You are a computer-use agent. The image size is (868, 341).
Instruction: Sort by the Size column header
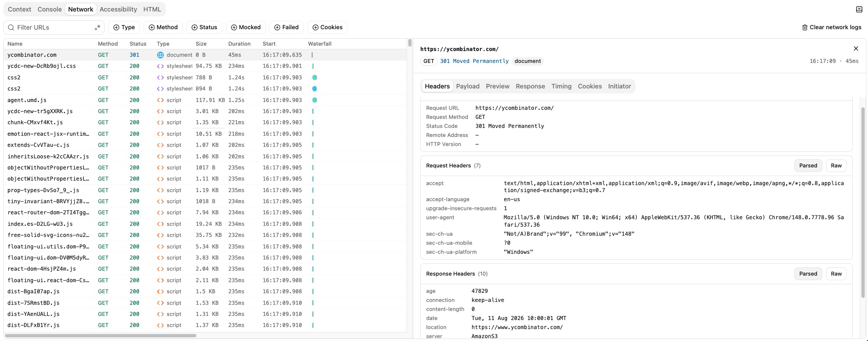click(x=201, y=44)
